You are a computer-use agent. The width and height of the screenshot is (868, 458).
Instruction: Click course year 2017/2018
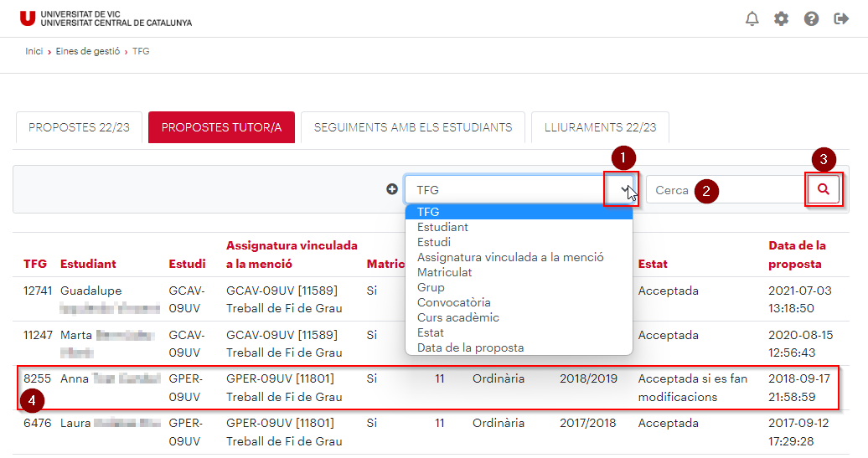click(588, 423)
